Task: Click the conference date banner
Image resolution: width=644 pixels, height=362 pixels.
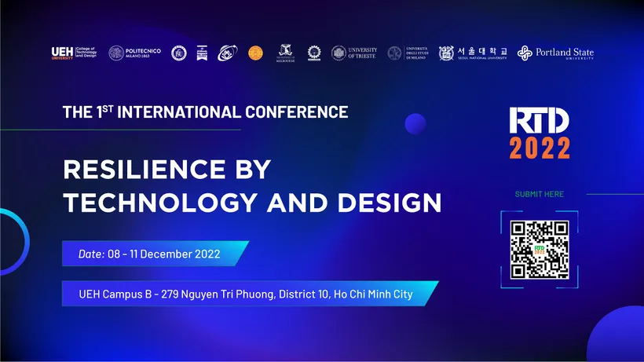Action: 156,254
